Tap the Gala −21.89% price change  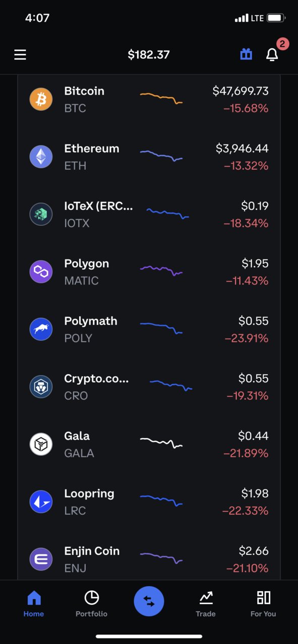[246, 453]
